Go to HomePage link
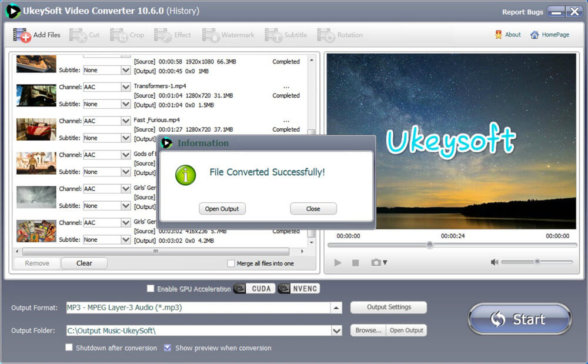 point(550,35)
